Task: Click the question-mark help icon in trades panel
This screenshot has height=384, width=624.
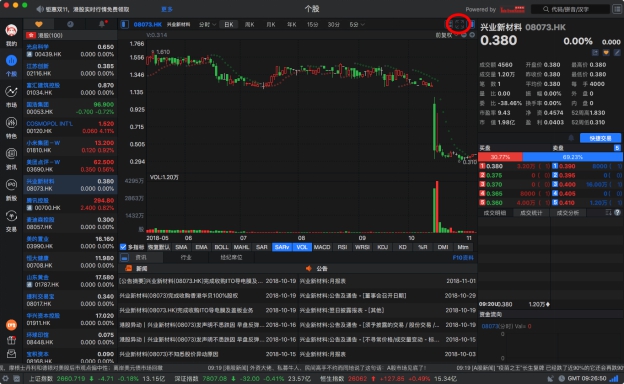Action: tap(617, 213)
